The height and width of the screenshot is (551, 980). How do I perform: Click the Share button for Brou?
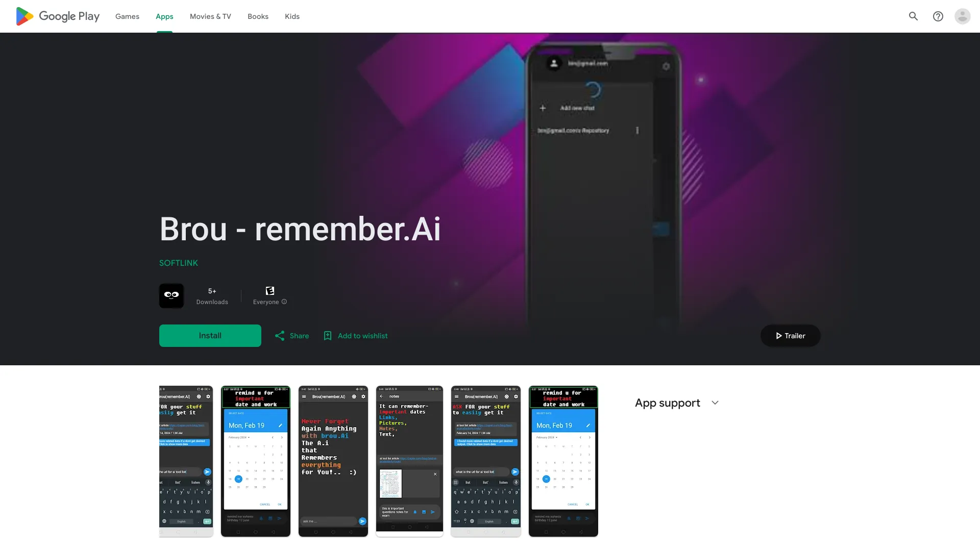click(x=291, y=336)
